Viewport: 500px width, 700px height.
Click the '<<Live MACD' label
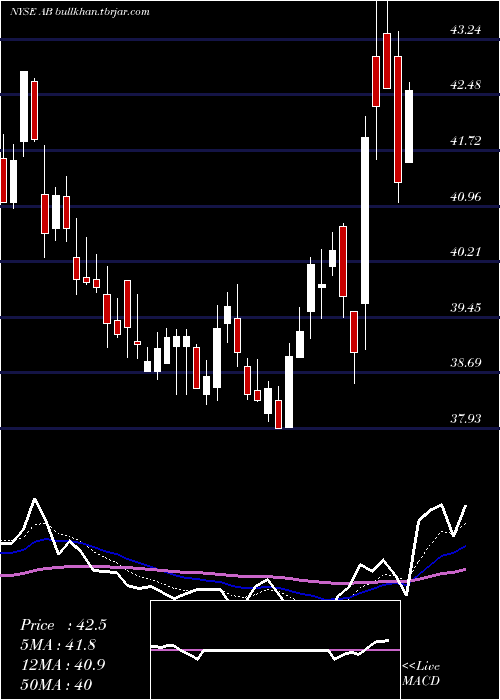(x=421, y=673)
